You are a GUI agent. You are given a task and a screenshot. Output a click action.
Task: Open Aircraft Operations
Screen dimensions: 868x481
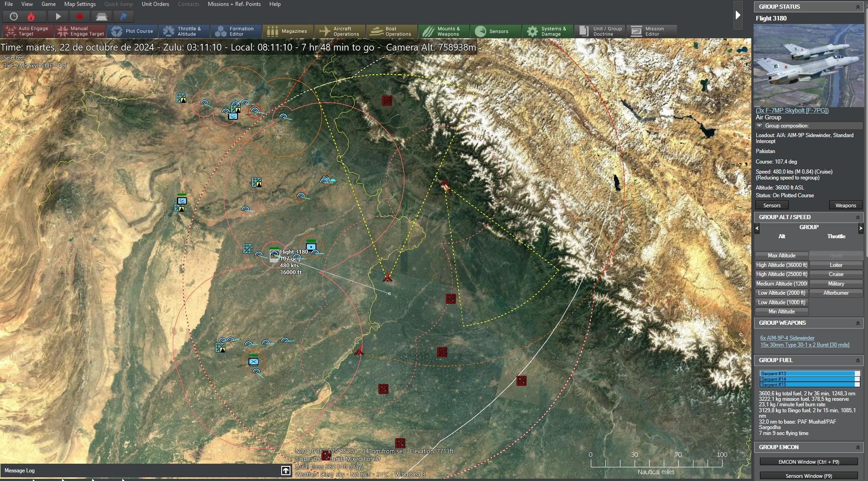(340, 31)
